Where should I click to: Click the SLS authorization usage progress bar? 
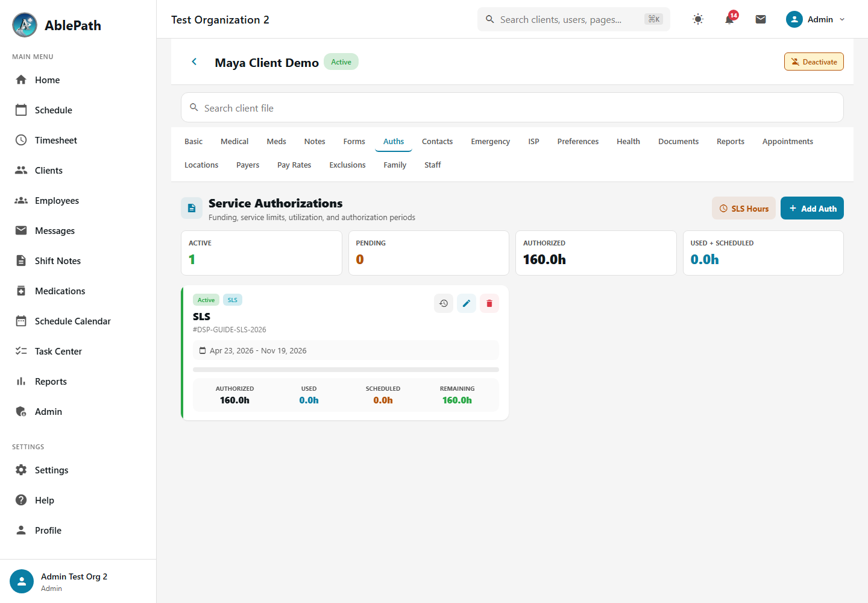click(346, 370)
